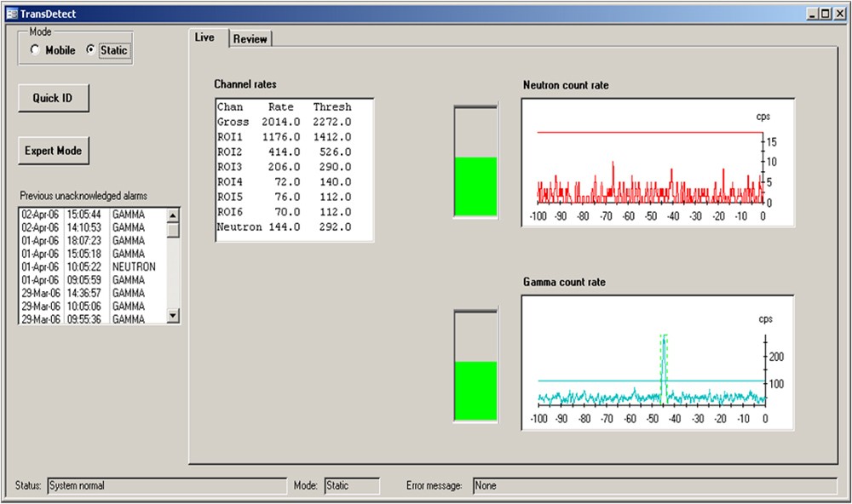The image size is (852, 504).
Task: Select the Mobile mode radio button
Action: (x=35, y=50)
